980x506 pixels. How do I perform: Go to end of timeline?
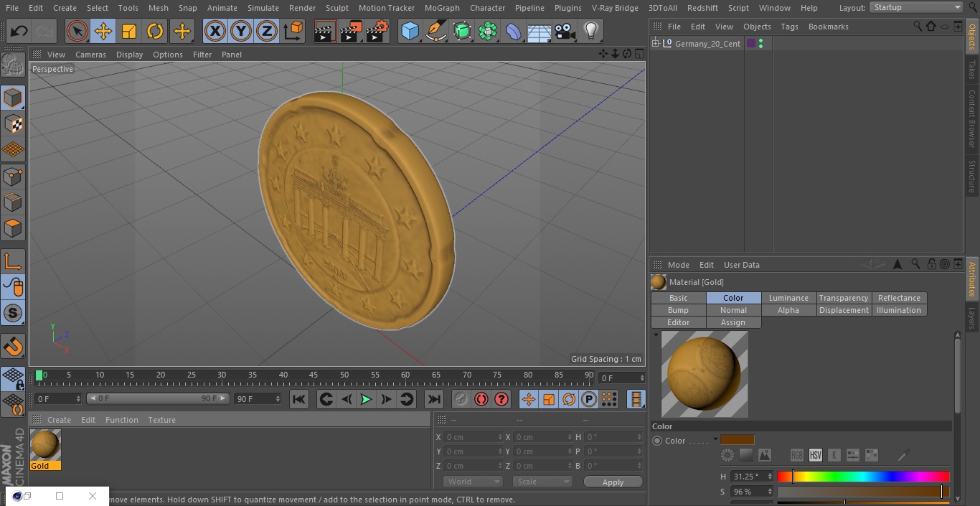click(434, 399)
